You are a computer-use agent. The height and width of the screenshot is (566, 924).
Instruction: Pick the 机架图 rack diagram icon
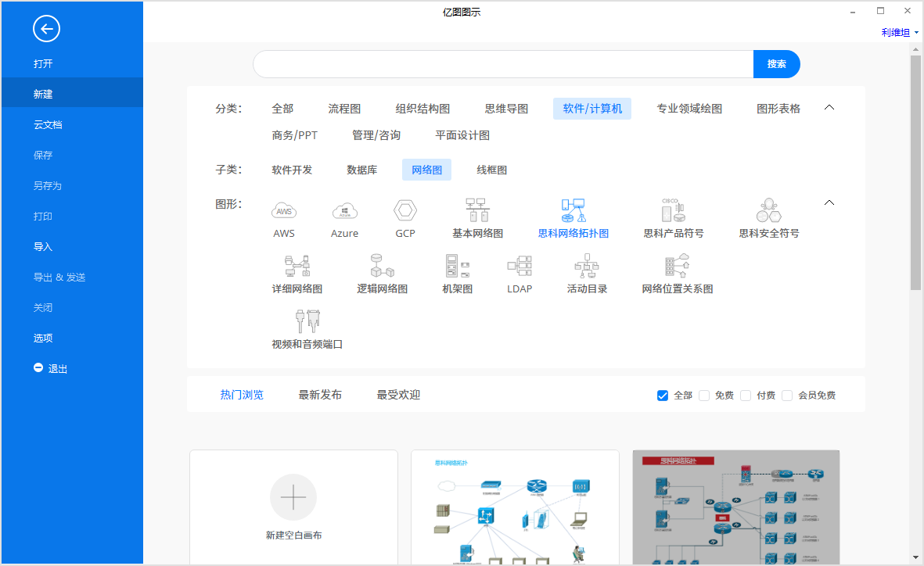tap(457, 267)
